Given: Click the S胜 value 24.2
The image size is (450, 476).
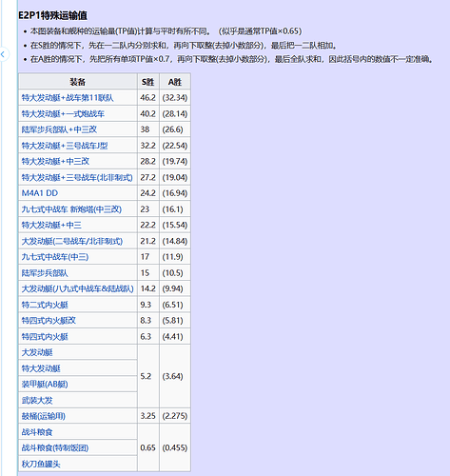Looking at the screenshot, I should click(x=148, y=193).
